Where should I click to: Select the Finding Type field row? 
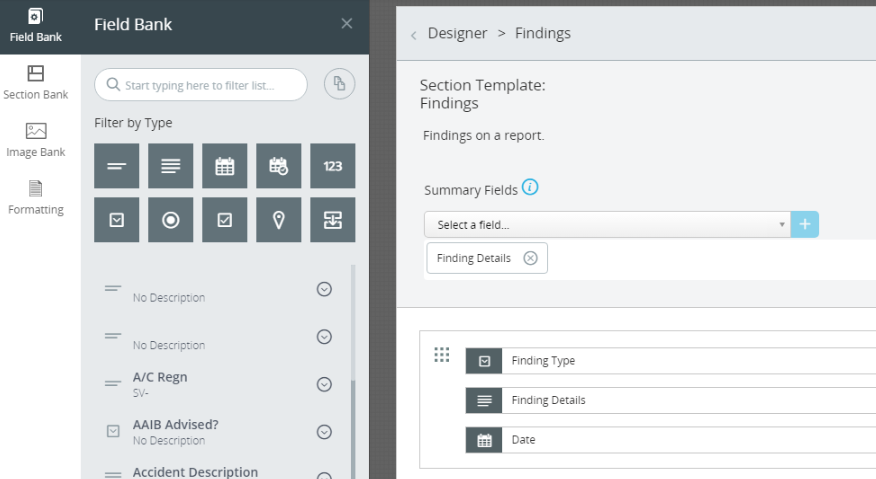click(x=670, y=361)
